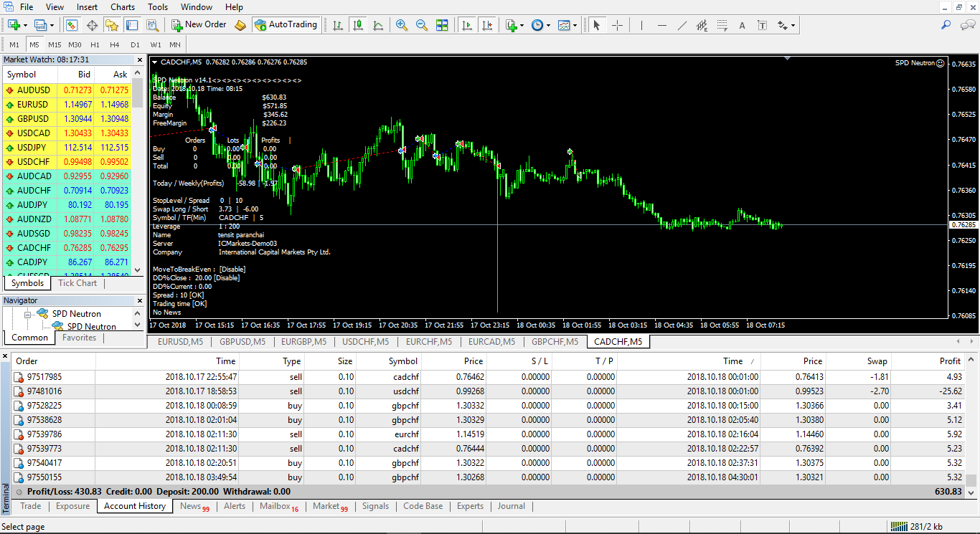Open the Periodicity clock dropdown
980x534 pixels.
pos(541,25)
